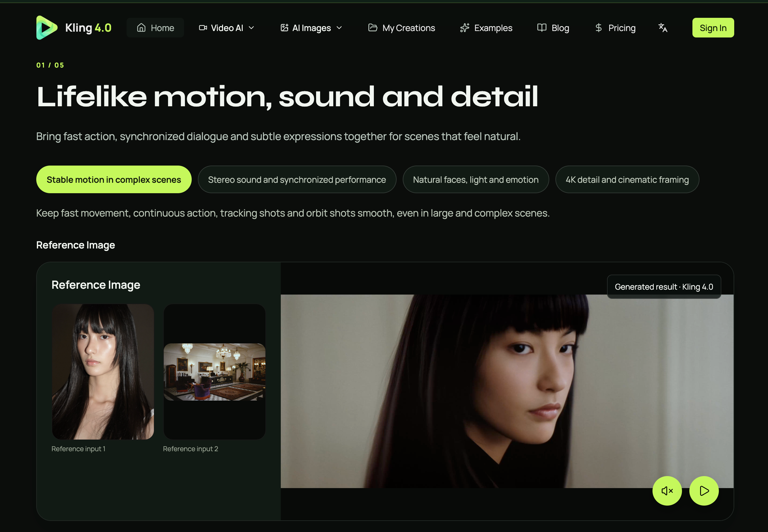Click the Kling 4.0 brand name text

coord(88,28)
